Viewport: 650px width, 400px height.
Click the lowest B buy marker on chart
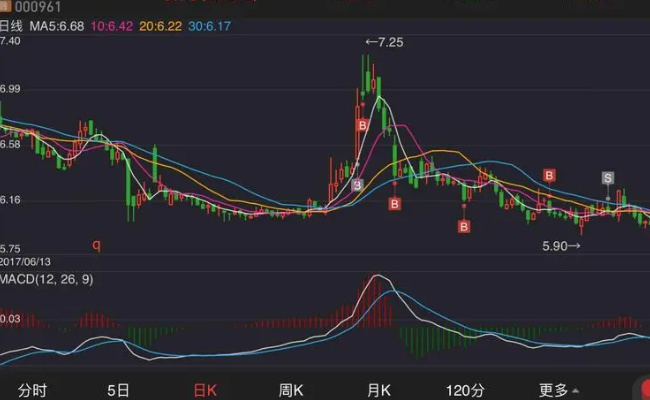[464, 226]
